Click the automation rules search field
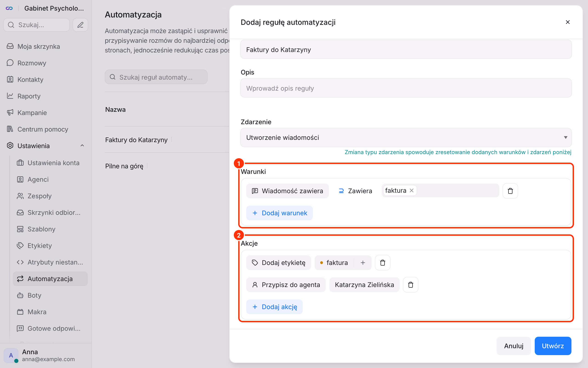This screenshot has width=588, height=368. click(x=156, y=77)
